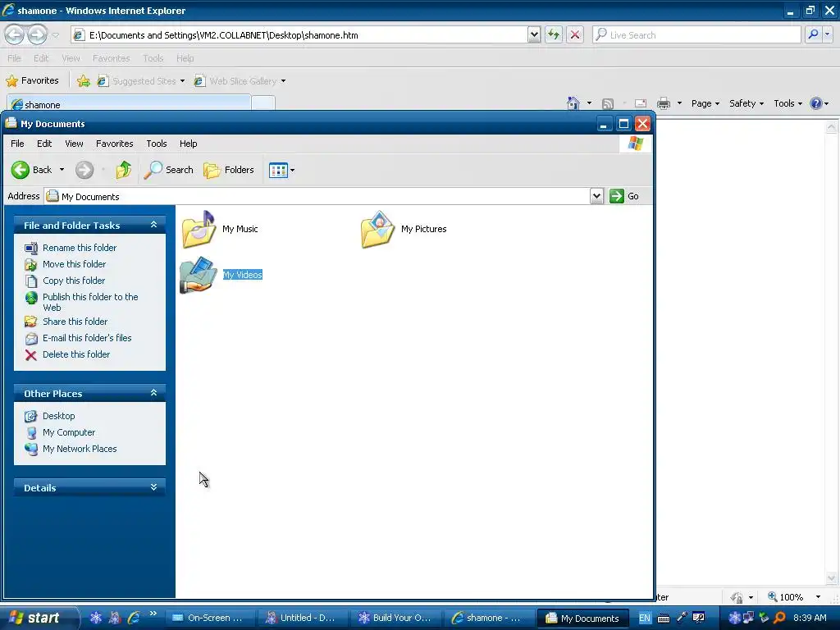Open Favorites menu in My Documents

(115, 144)
